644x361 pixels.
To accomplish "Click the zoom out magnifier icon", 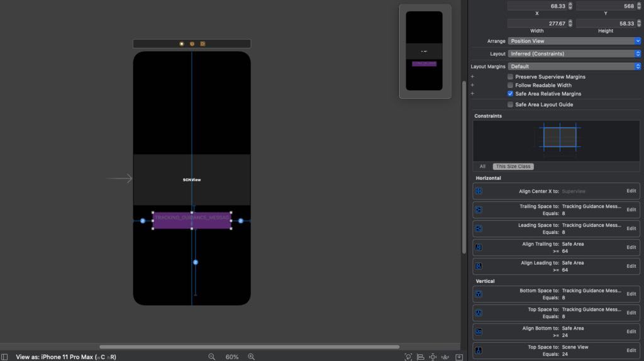I will 211,357.
